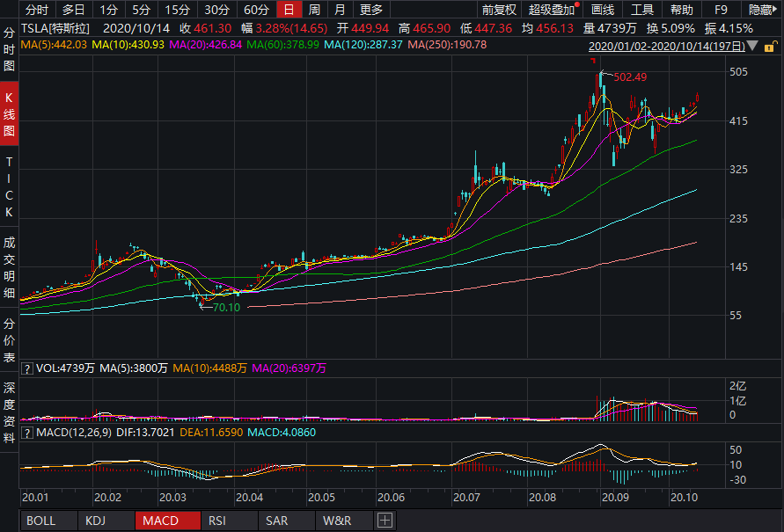784x532 pixels.
Task: Click the help icon beside VOL indicator
Action: (x=28, y=368)
